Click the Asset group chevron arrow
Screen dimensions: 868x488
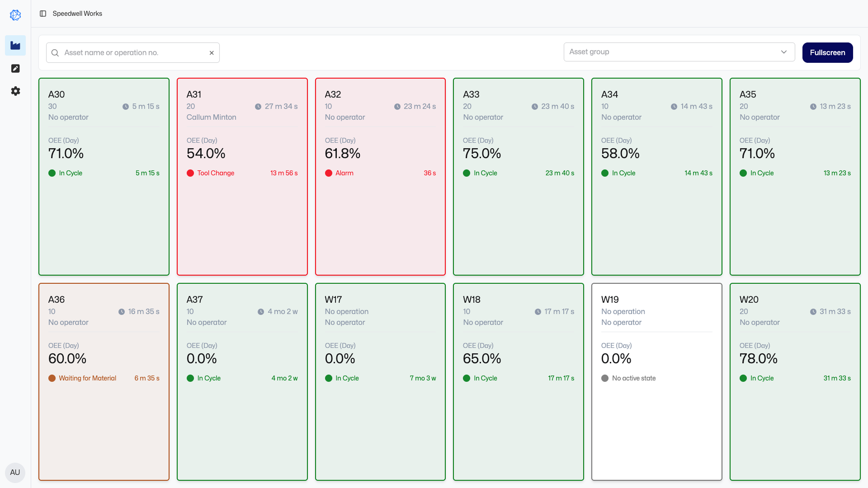pos(784,52)
